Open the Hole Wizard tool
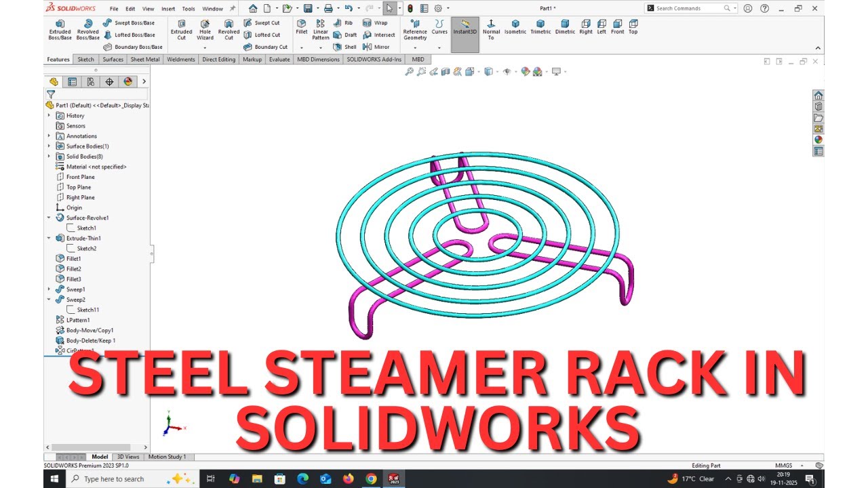 tap(205, 30)
